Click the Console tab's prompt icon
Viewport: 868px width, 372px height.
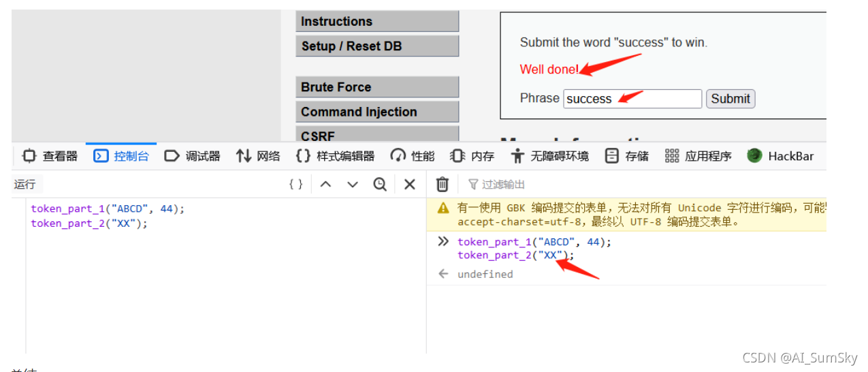click(x=100, y=156)
